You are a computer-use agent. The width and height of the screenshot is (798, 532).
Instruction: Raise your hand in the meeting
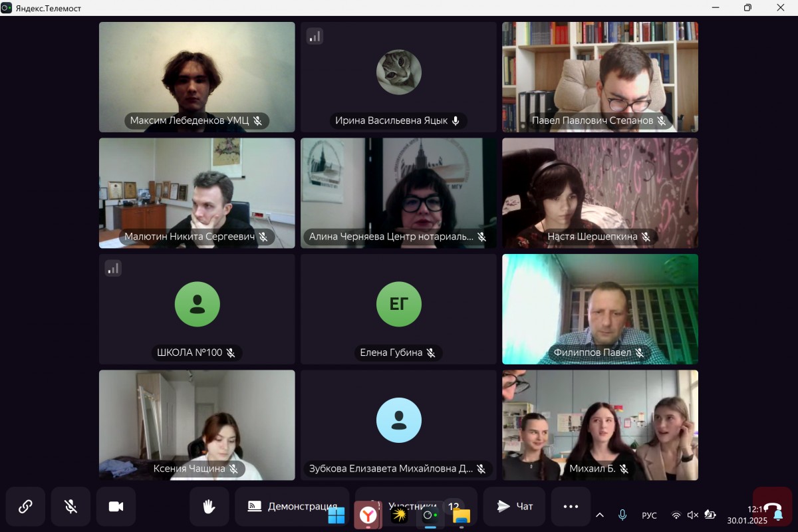point(209,507)
